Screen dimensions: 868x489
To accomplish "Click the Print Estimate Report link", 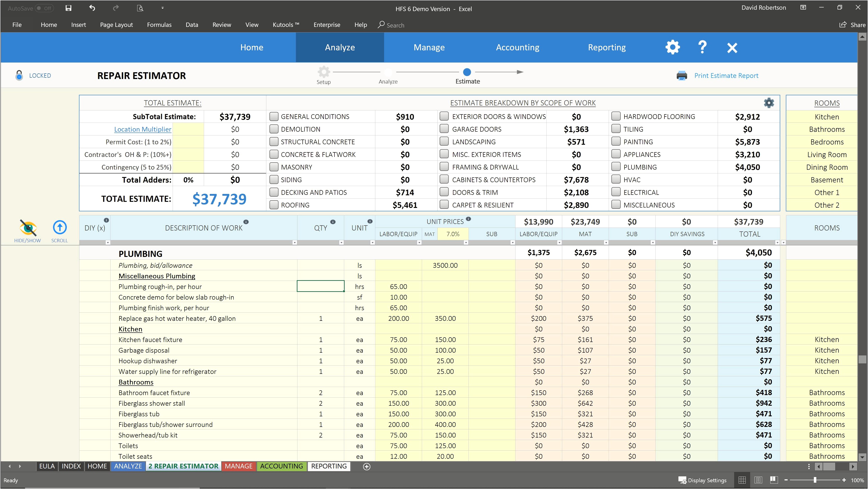I will click(x=726, y=76).
